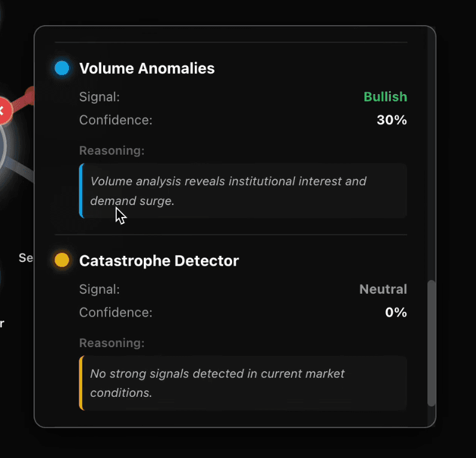This screenshot has width=476, height=458.
Task: Click the yellow accent bar beside Catastrophe reasoning
Action: click(x=81, y=383)
